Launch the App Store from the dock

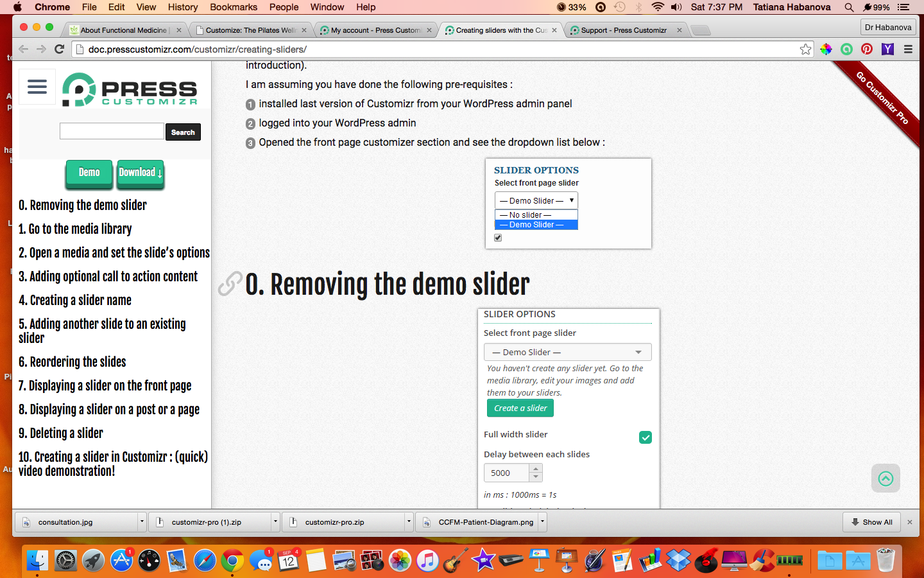(x=121, y=561)
